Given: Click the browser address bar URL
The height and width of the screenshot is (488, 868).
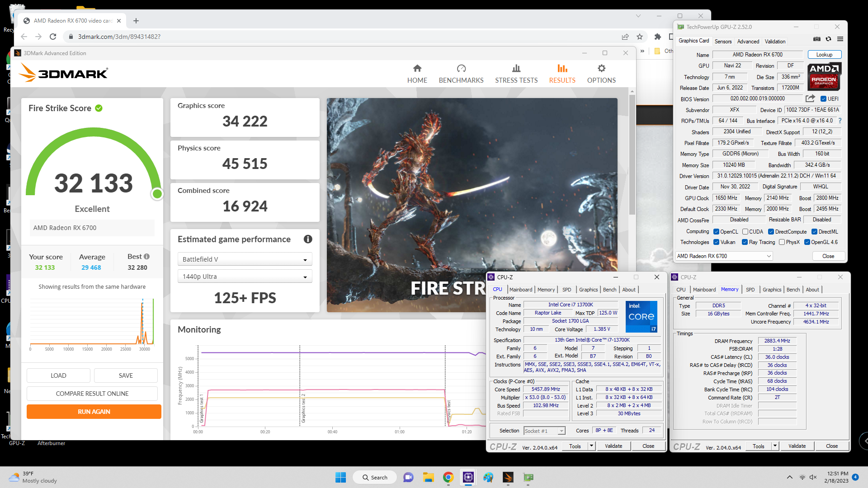Looking at the screenshot, I should click(x=119, y=37).
